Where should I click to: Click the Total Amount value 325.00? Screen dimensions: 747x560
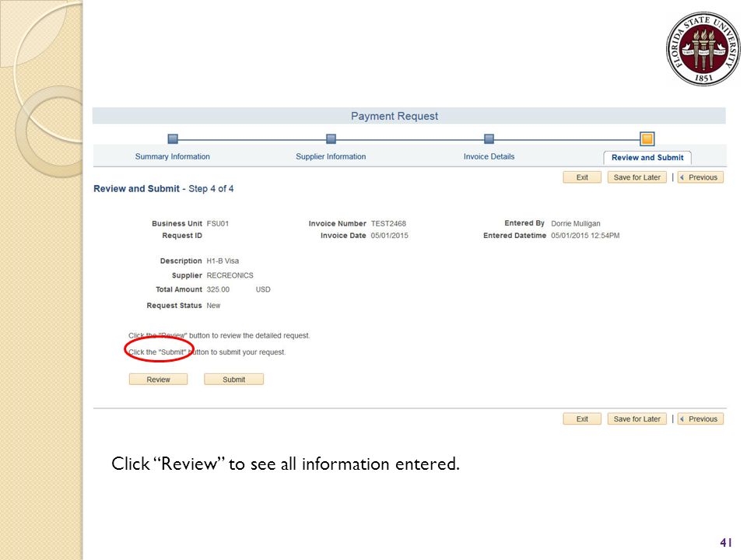pyautogui.click(x=218, y=289)
